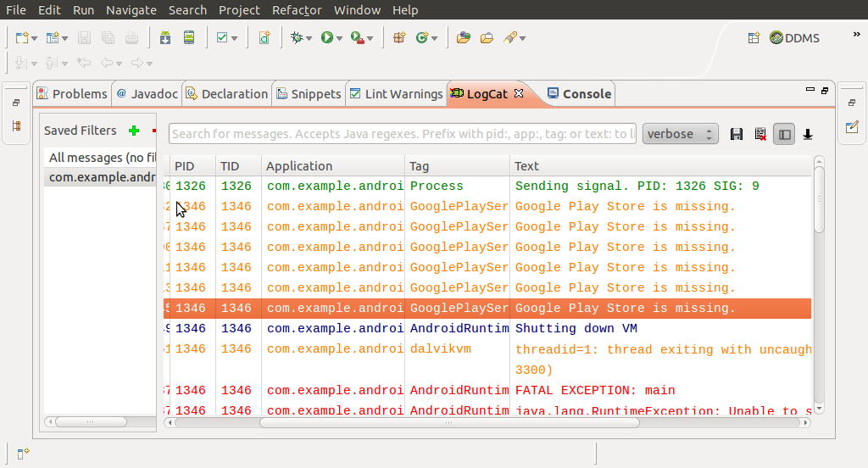Open the Edit menu
The height and width of the screenshot is (468, 868).
coord(49,10)
